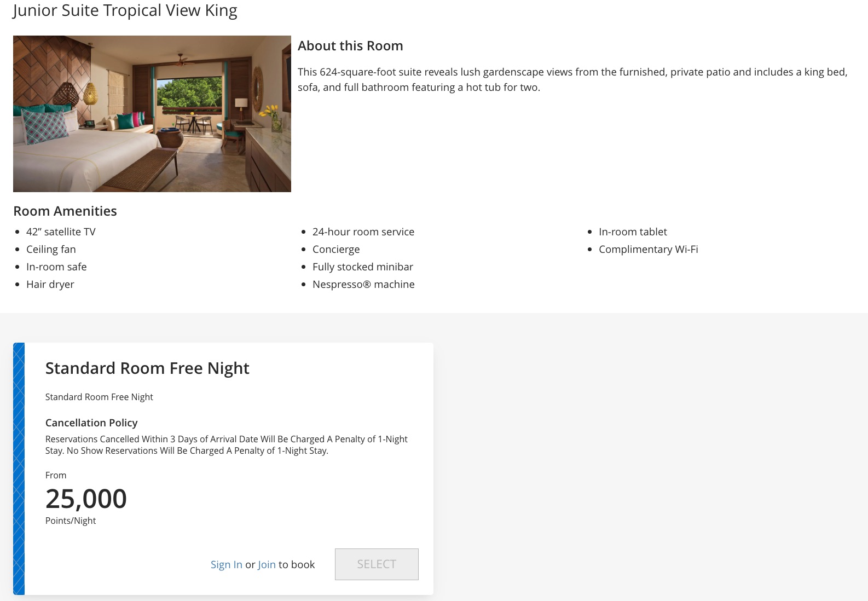
Task: Follow the Join link to book
Action: 267,564
